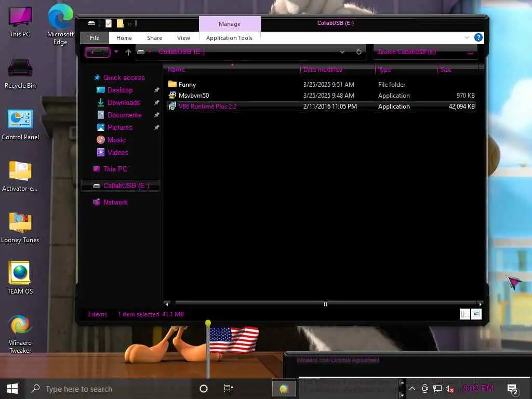Switch to the Share ribbon tab
532x399 pixels.
[154, 37]
